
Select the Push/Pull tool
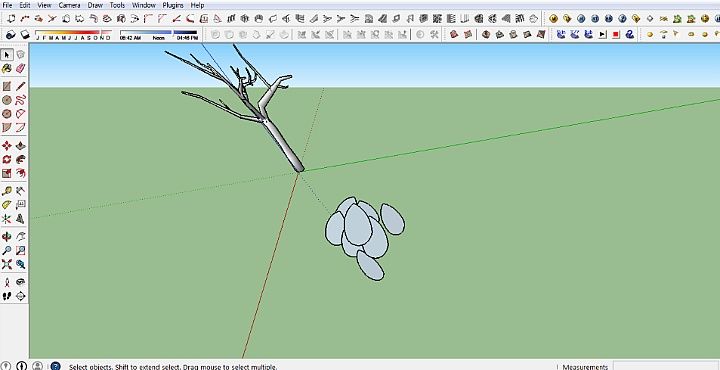point(21,146)
